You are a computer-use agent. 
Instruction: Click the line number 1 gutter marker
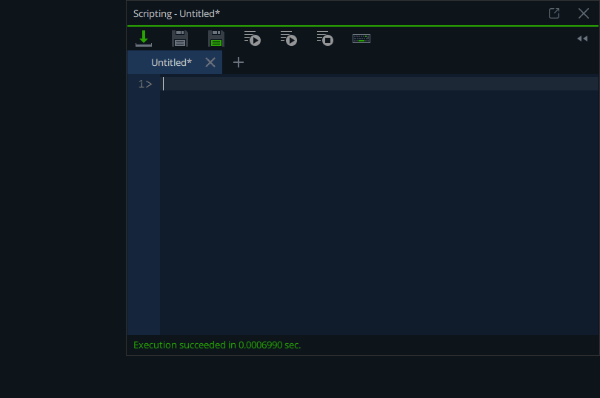[x=145, y=84]
